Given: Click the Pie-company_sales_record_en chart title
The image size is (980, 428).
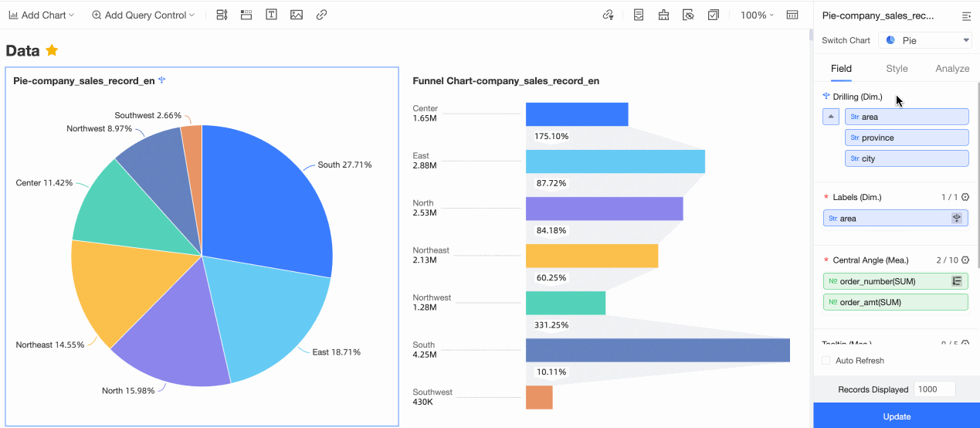Looking at the screenshot, I should coord(84,81).
